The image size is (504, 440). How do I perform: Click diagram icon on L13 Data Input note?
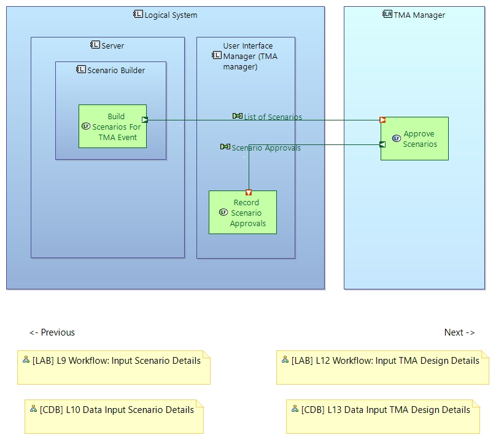coord(295,409)
